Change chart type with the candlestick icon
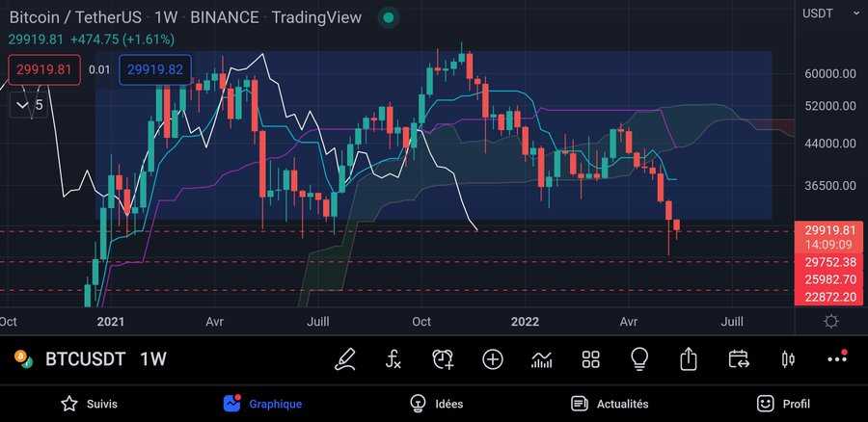Viewport: 868px width, 422px height. [x=788, y=359]
